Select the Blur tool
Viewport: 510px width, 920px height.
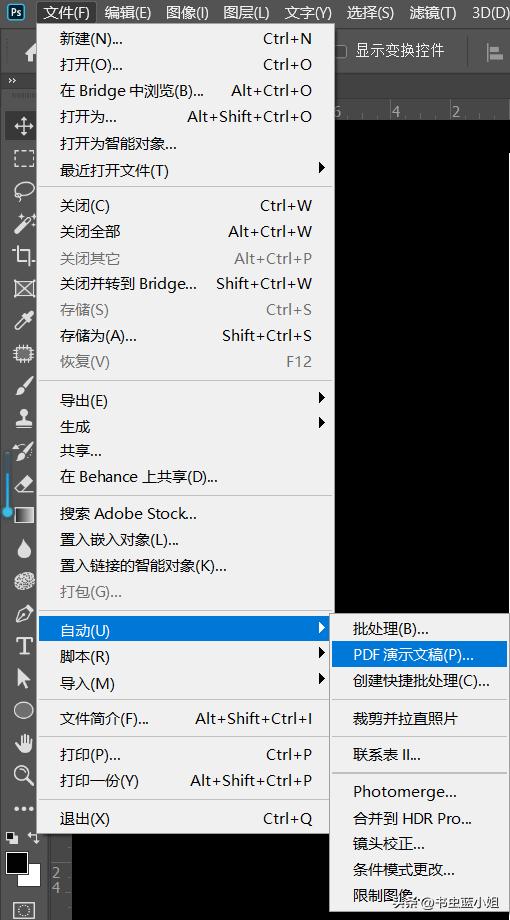click(x=23, y=549)
